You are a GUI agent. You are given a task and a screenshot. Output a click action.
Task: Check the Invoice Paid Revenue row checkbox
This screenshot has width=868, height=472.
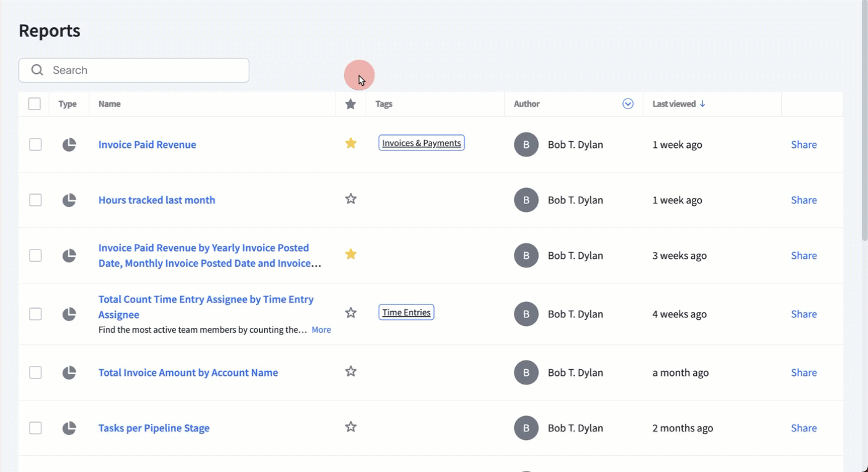click(36, 145)
